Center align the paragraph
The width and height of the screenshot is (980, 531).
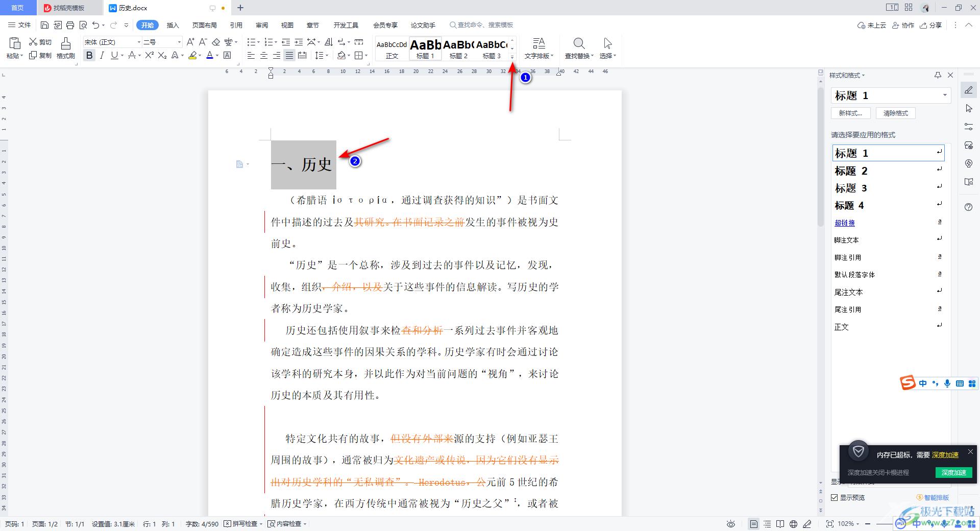pyautogui.click(x=264, y=55)
